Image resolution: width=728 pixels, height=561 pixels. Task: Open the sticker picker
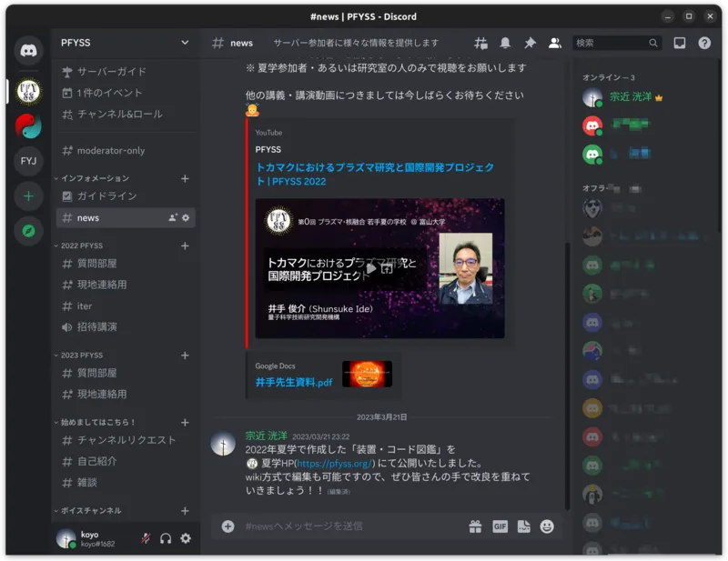[x=523, y=526]
